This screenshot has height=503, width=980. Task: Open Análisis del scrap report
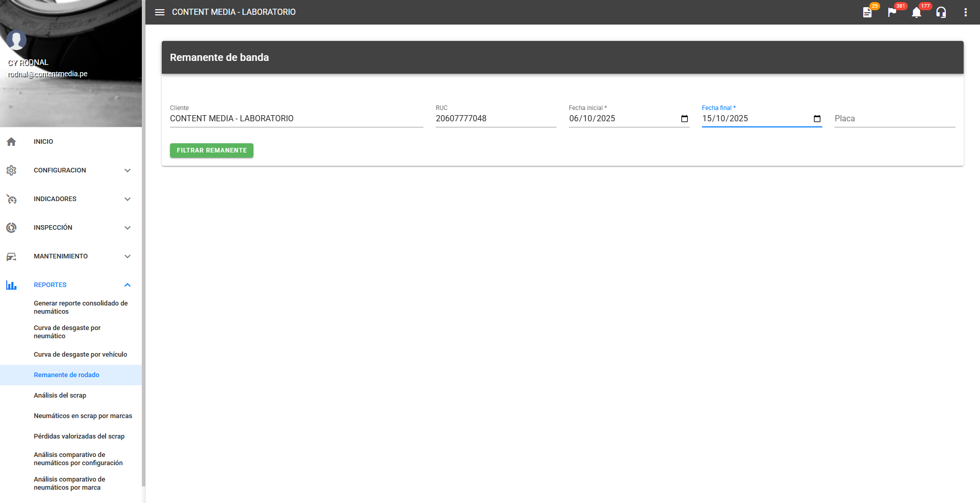[x=60, y=396]
